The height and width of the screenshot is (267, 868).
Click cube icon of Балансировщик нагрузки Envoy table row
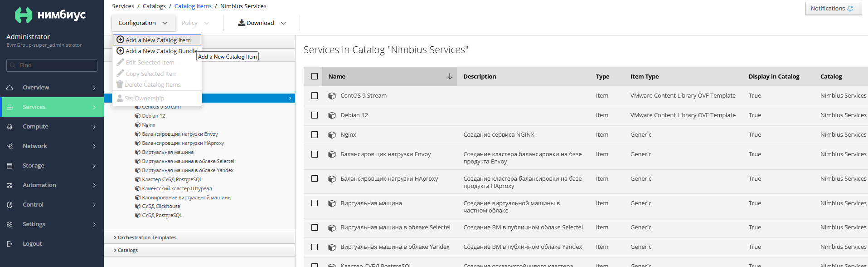[x=332, y=154]
